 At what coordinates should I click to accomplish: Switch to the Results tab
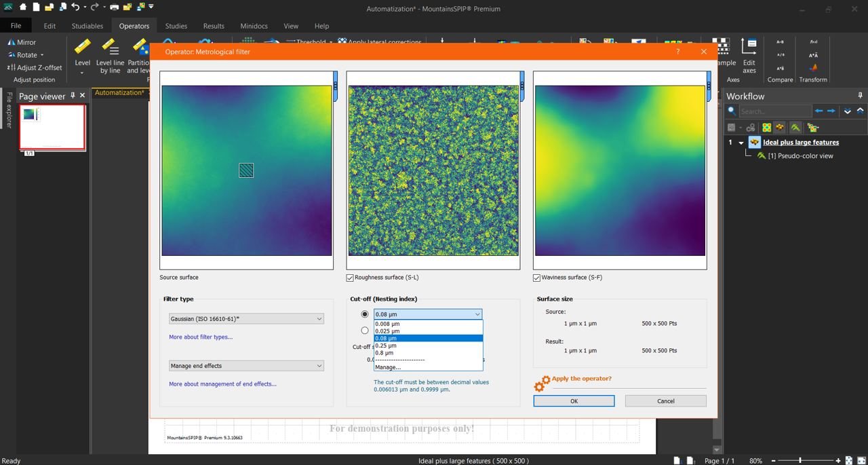point(214,26)
